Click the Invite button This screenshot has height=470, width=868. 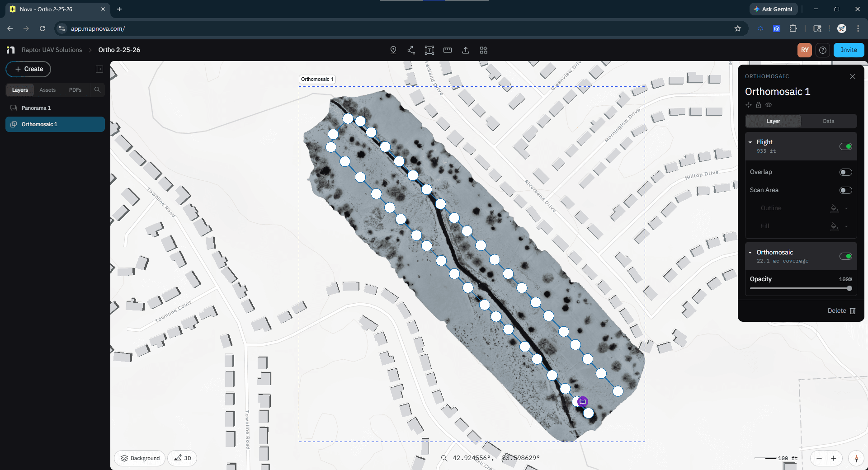click(848, 50)
